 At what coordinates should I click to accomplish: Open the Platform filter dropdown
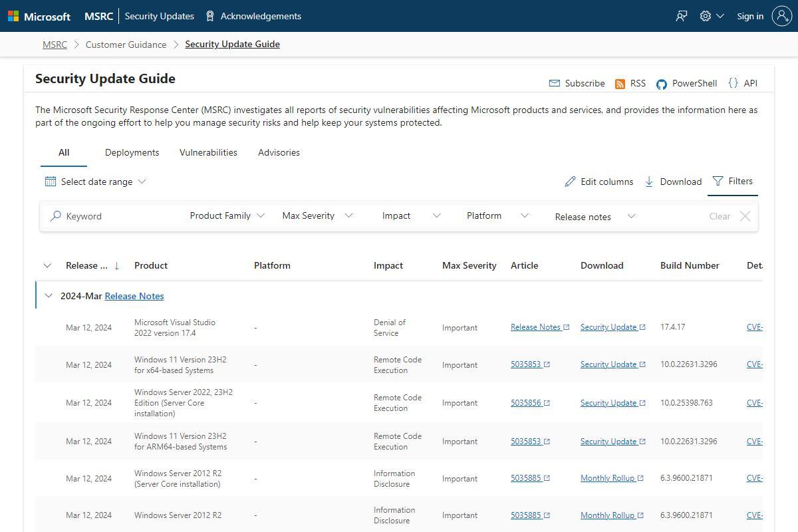tap(497, 215)
